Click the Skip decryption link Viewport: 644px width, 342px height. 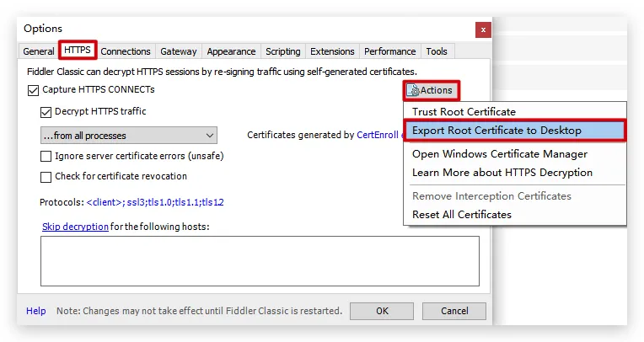[x=75, y=227]
